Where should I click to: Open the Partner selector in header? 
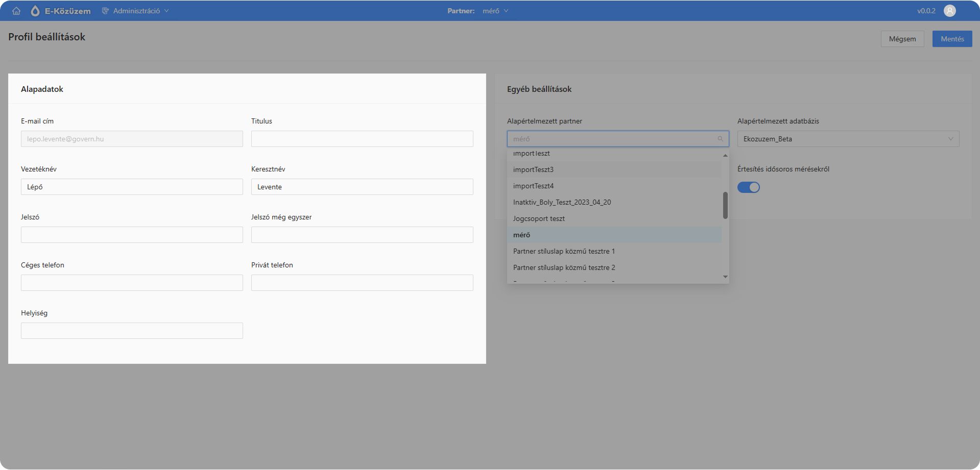tap(494, 11)
